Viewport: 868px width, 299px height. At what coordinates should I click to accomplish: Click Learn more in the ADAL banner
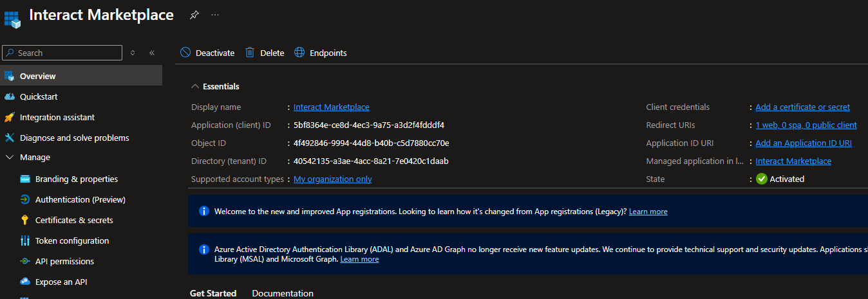(360, 259)
